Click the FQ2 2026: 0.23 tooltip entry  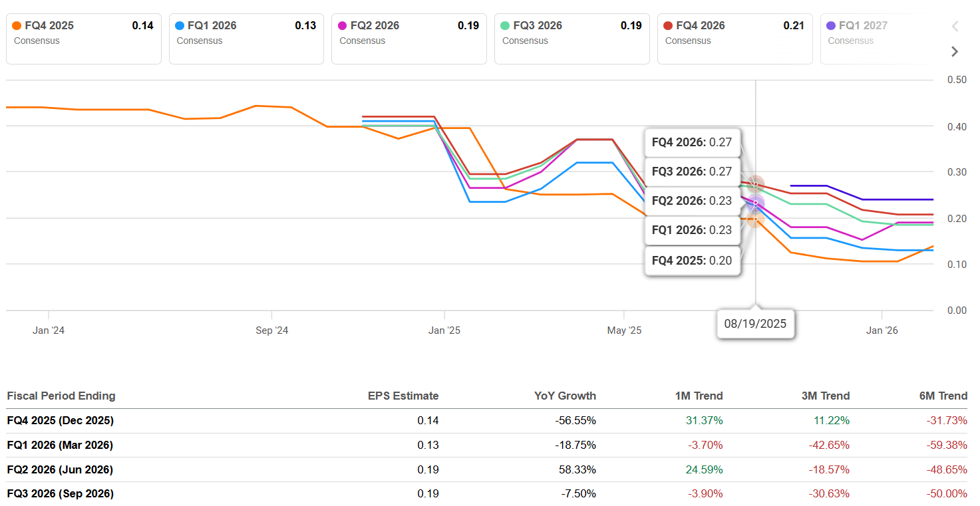pos(692,201)
